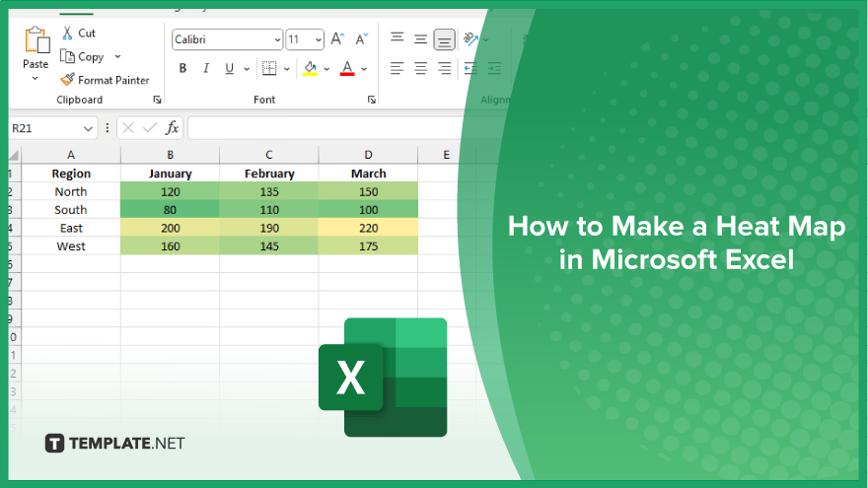The height and width of the screenshot is (488, 868).
Task: Apply yellow fill color bucket
Action: click(311, 68)
